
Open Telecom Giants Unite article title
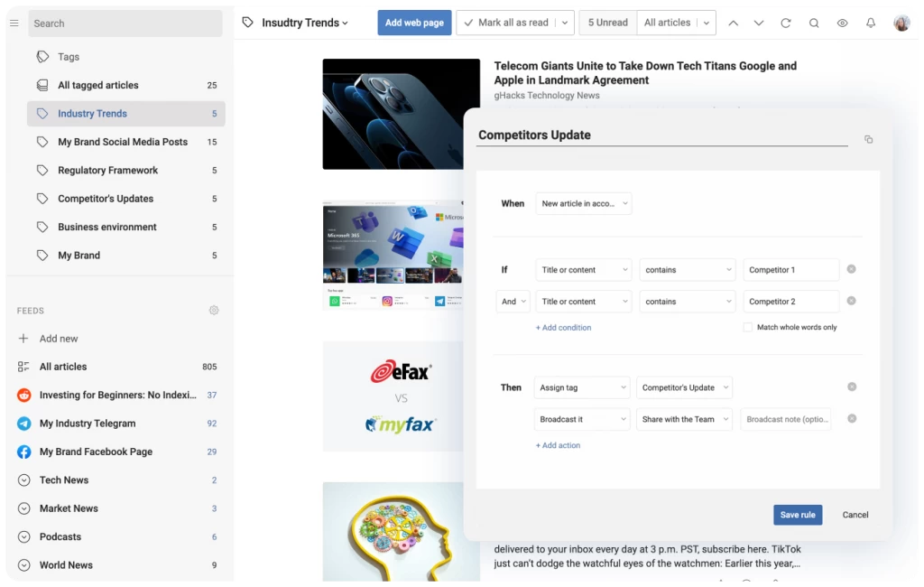coord(644,73)
